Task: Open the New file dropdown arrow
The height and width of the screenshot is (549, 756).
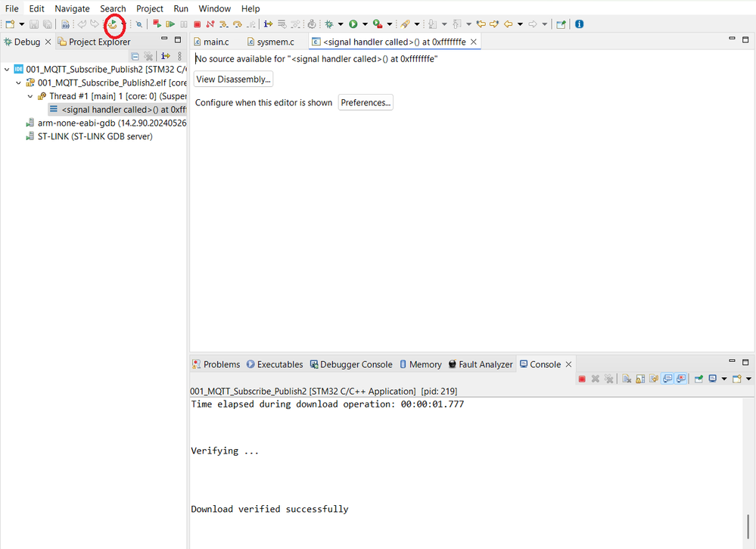Action: coord(22,24)
